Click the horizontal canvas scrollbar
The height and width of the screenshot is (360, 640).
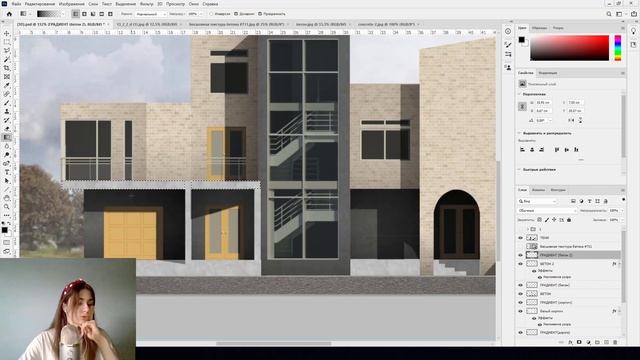(x=273, y=344)
